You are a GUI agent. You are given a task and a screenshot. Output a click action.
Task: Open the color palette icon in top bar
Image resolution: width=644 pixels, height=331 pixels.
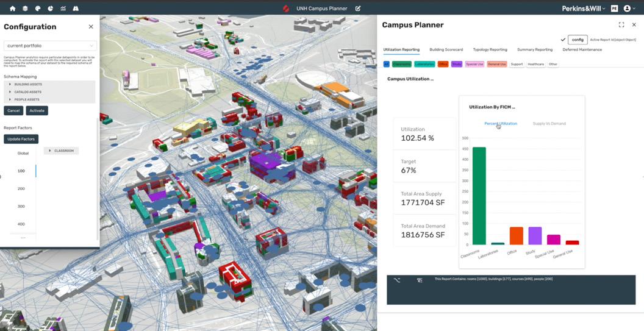[x=38, y=8]
